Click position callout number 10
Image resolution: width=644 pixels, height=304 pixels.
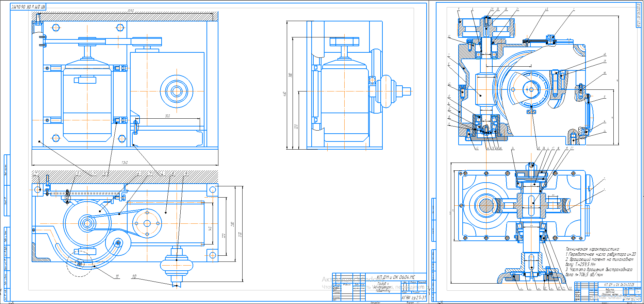134,276
